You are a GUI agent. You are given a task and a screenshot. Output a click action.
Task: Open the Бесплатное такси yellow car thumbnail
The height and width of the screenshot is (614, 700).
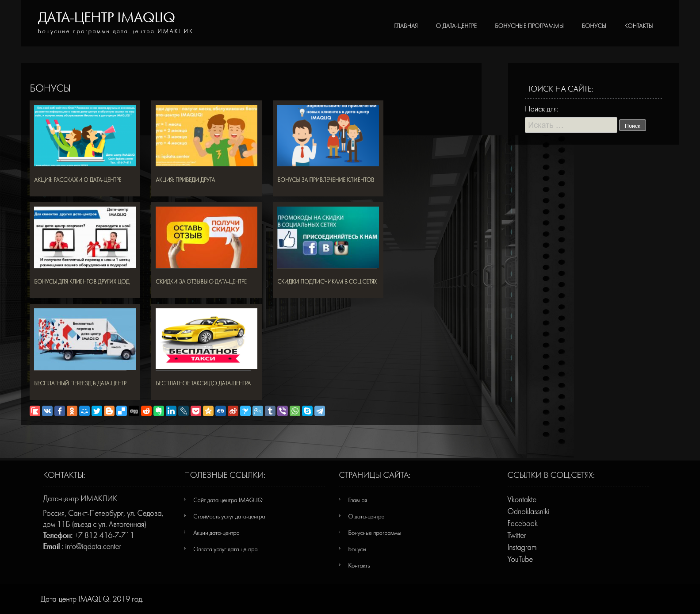207,339
